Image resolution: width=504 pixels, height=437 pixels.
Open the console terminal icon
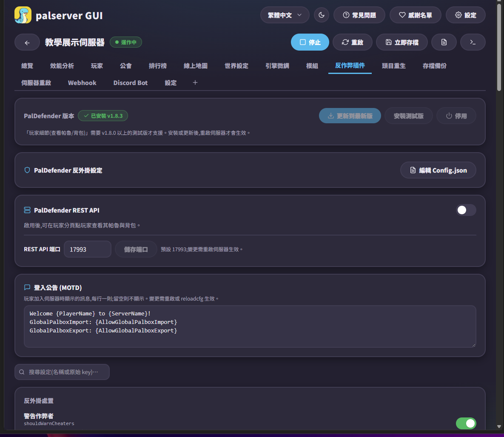tap(473, 42)
